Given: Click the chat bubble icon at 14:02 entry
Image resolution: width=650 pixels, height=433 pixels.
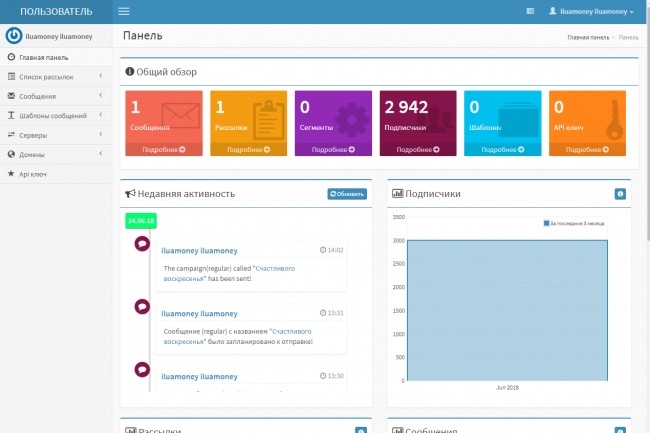Looking at the screenshot, I should click(x=142, y=244).
